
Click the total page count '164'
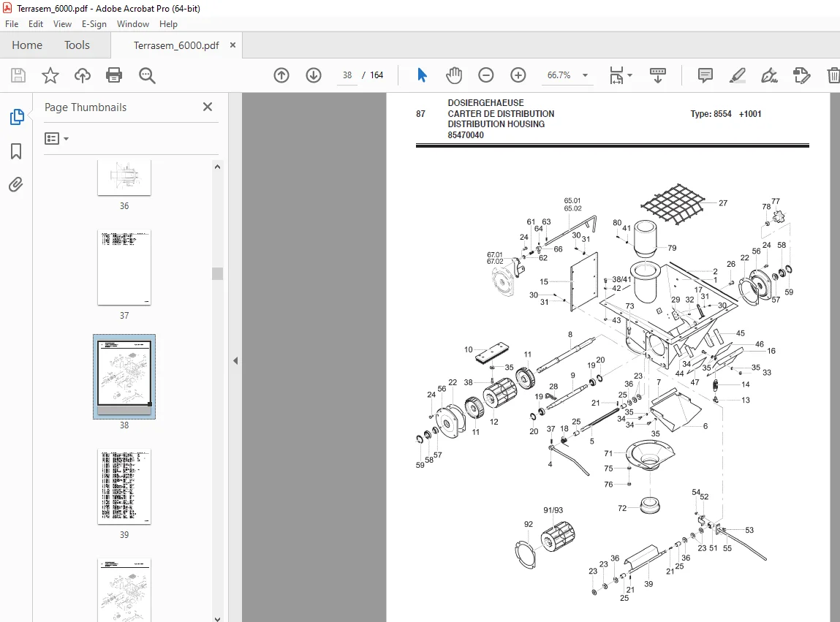(377, 75)
